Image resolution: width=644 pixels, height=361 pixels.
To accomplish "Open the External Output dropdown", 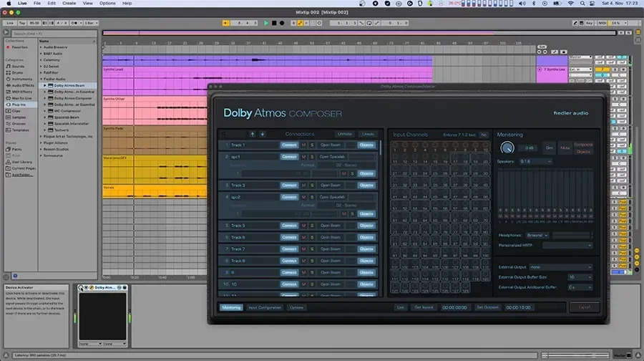I will pyautogui.click(x=560, y=267).
